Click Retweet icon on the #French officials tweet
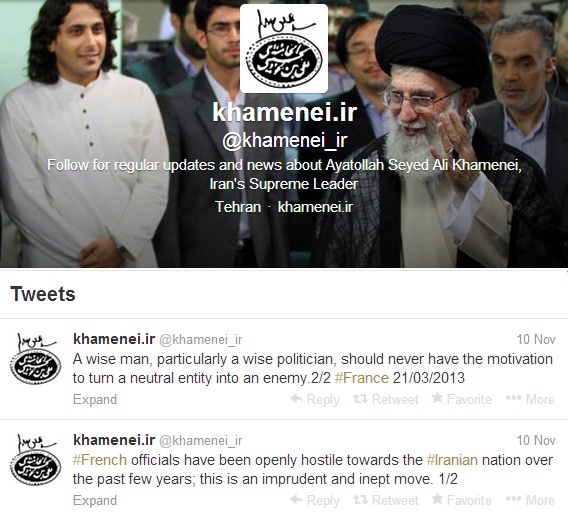Image resolution: width=568 pixels, height=517 pixels. coord(360,500)
